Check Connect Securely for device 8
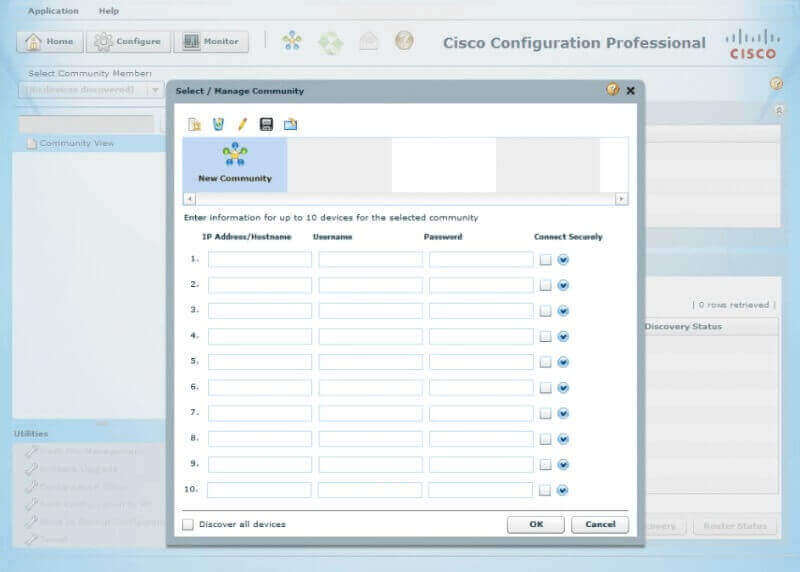Image resolution: width=800 pixels, height=572 pixels. tap(545, 439)
